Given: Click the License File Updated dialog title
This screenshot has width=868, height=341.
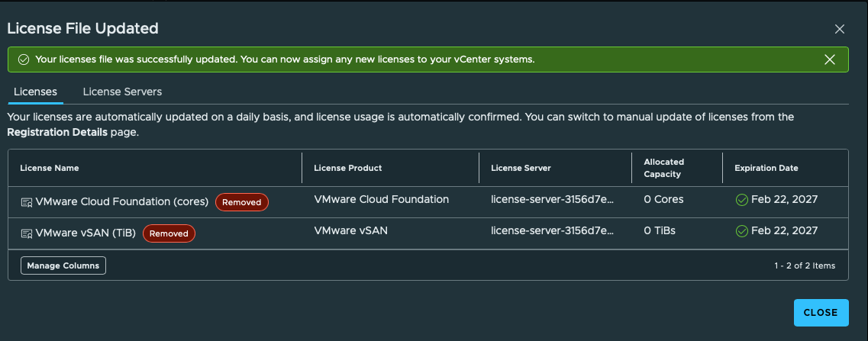Looking at the screenshot, I should (83, 28).
